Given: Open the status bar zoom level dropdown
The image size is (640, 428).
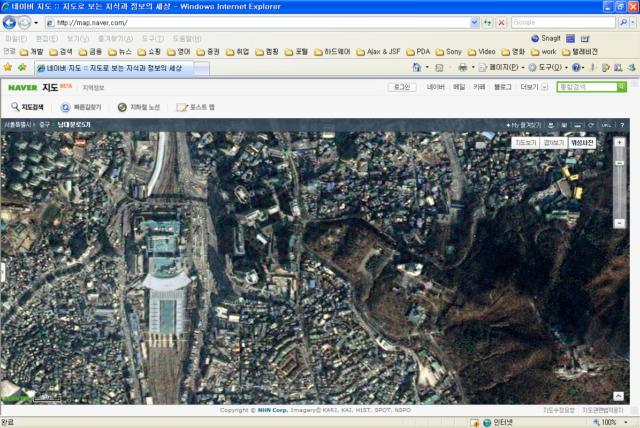Looking at the screenshot, I should point(626,422).
